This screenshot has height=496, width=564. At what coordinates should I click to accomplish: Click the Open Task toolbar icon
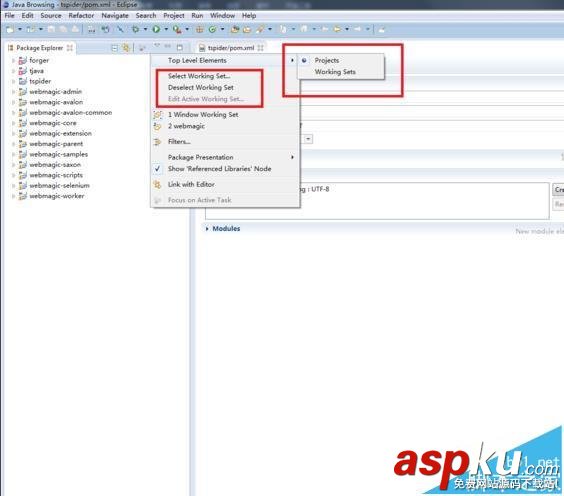(247, 29)
